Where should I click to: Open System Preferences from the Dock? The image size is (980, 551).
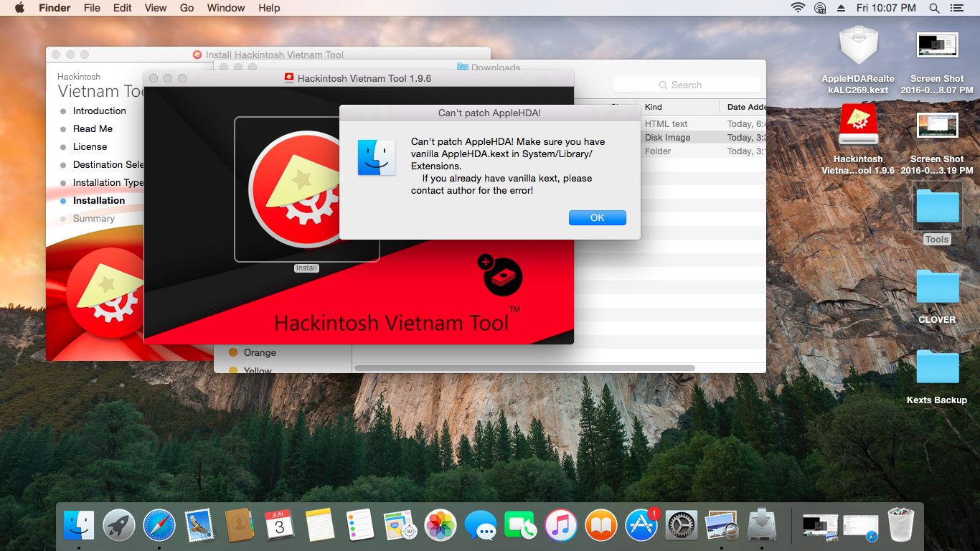[682, 525]
